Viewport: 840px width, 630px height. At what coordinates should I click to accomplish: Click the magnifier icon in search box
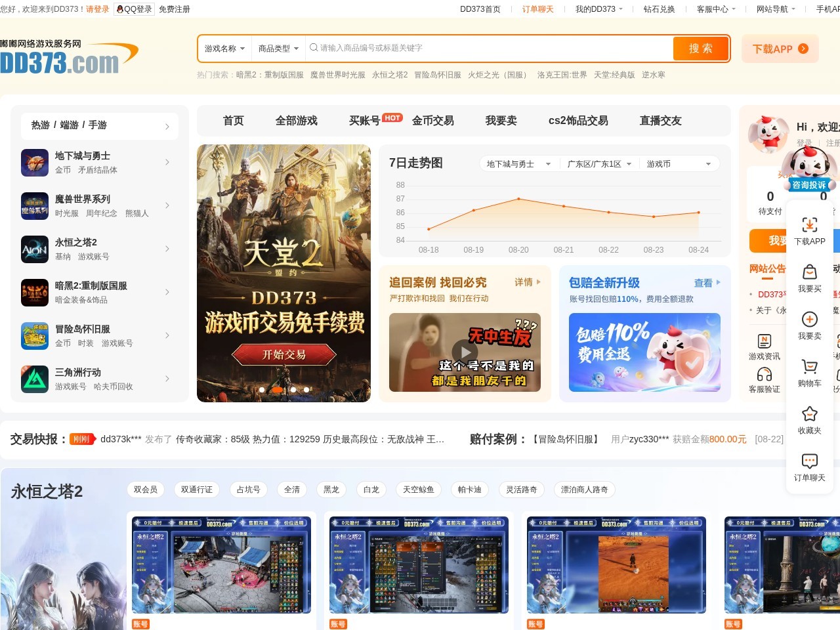tap(314, 48)
